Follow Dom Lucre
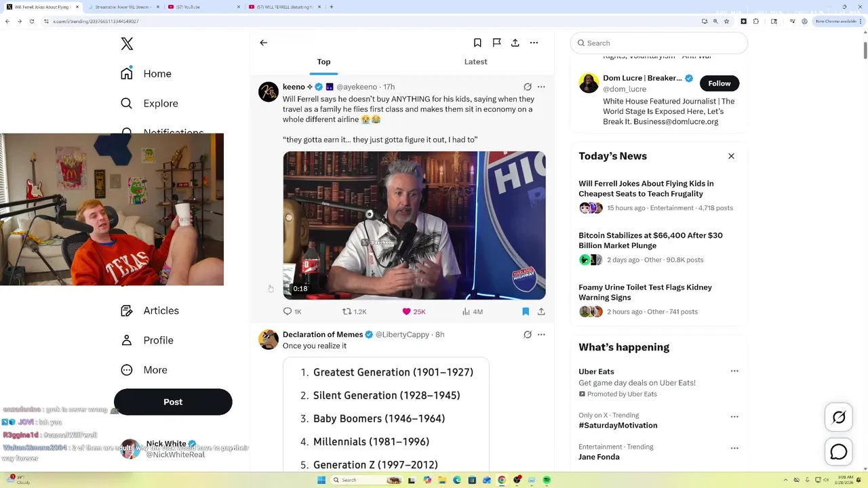Screen dimensions: 868x488 point(719,83)
